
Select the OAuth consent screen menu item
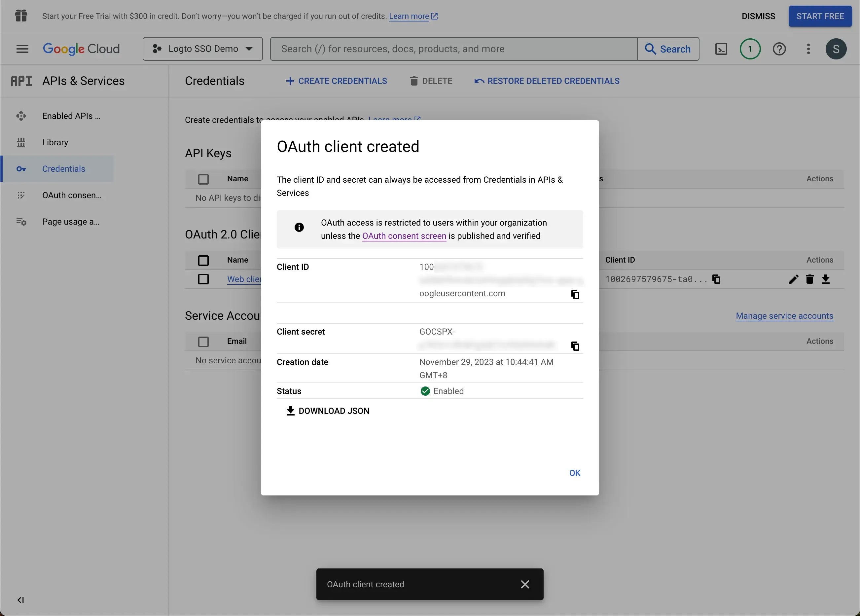point(71,195)
